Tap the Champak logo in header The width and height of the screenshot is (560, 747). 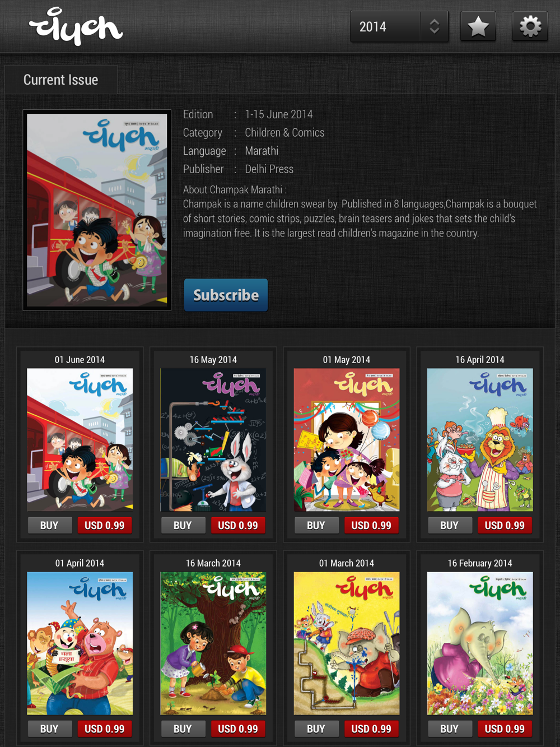[x=76, y=26]
